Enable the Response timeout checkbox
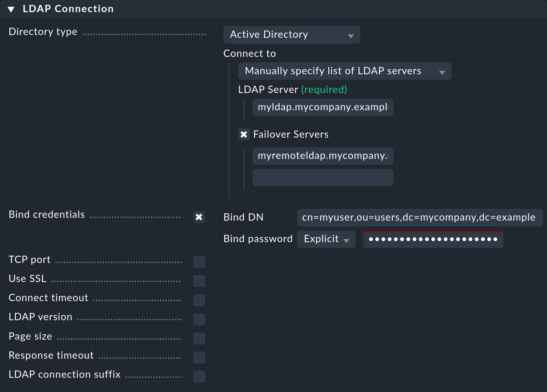 click(199, 357)
